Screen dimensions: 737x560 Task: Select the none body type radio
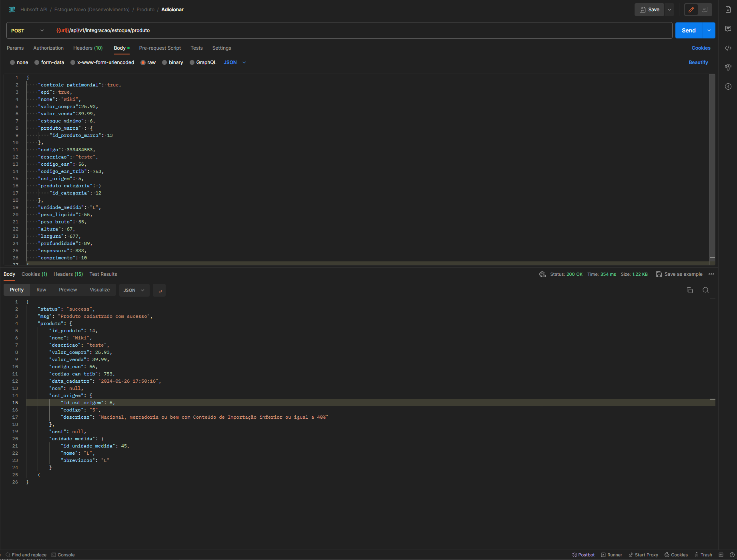(x=12, y=62)
